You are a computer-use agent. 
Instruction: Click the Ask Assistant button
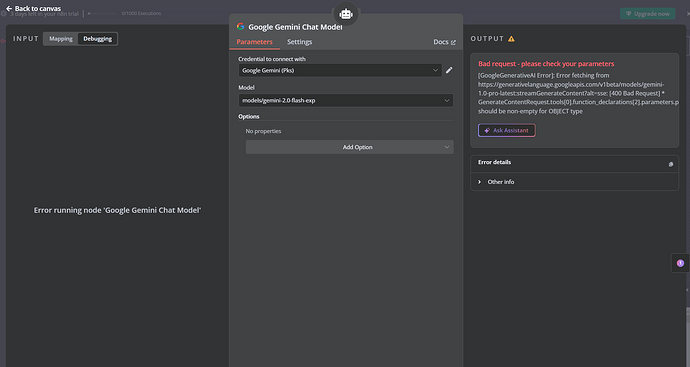click(x=506, y=130)
